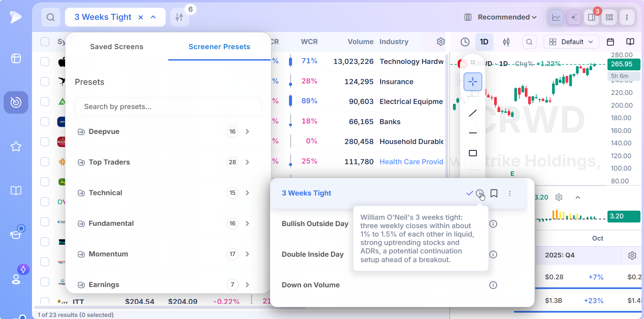Toggle the side panel layout icon
Viewport: 644px width, 319px height.
[x=592, y=17]
